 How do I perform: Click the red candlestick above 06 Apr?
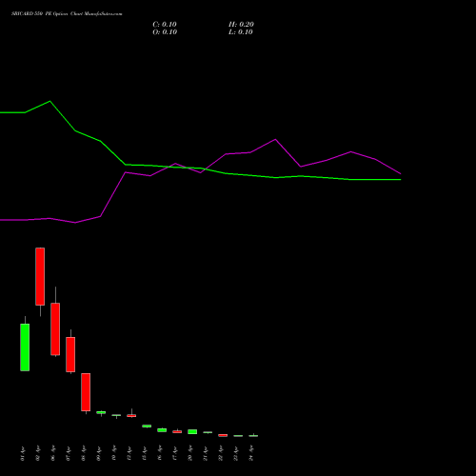click(x=55, y=329)
